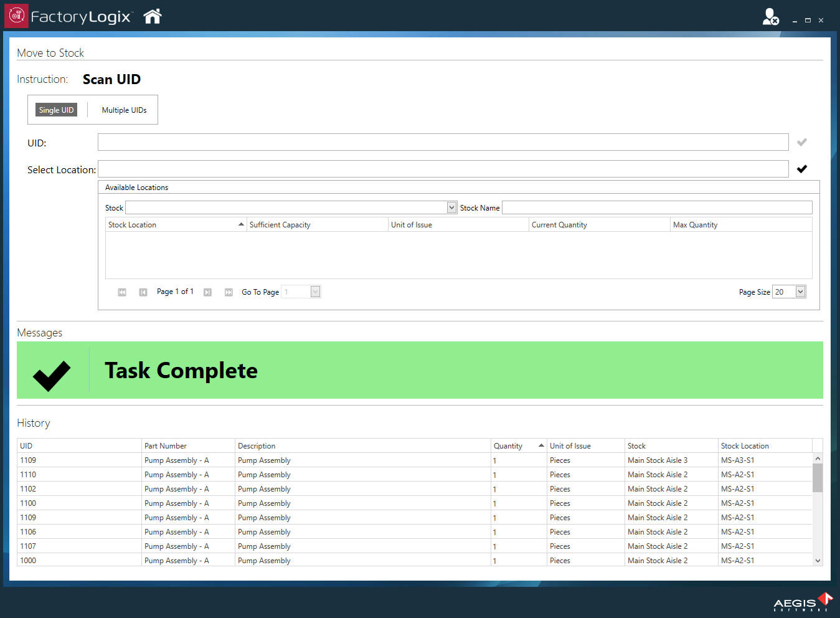Screen dimensions: 840x618
Task: Expand the Go To Page dropdown
Action: click(x=314, y=292)
